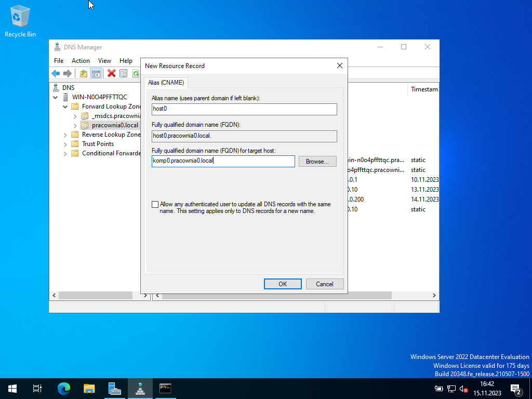
Task: Click the DNS Manager title bar icon
Action: point(57,47)
